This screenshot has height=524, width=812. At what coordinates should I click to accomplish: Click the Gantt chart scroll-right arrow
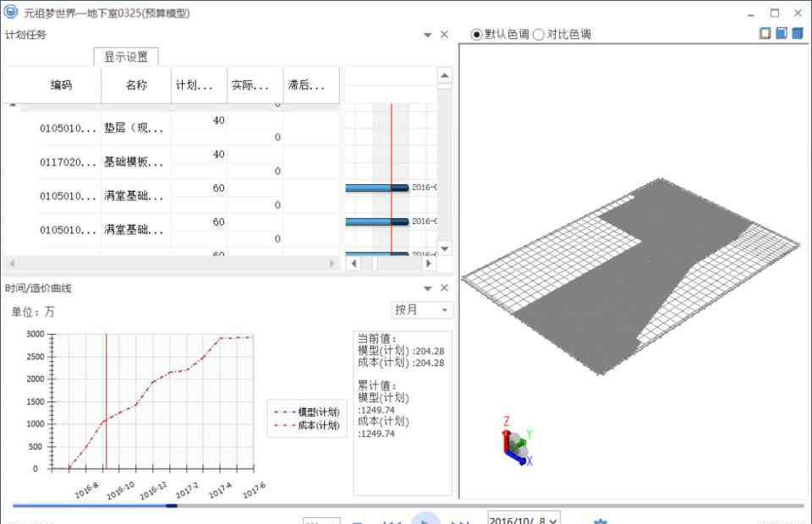coord(428,264)
